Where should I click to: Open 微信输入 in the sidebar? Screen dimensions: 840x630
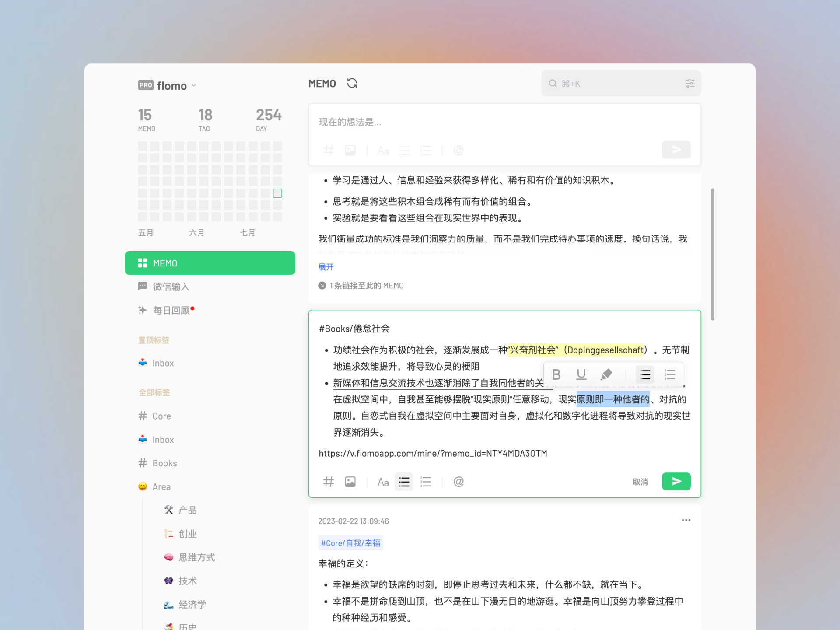(171, 287)
